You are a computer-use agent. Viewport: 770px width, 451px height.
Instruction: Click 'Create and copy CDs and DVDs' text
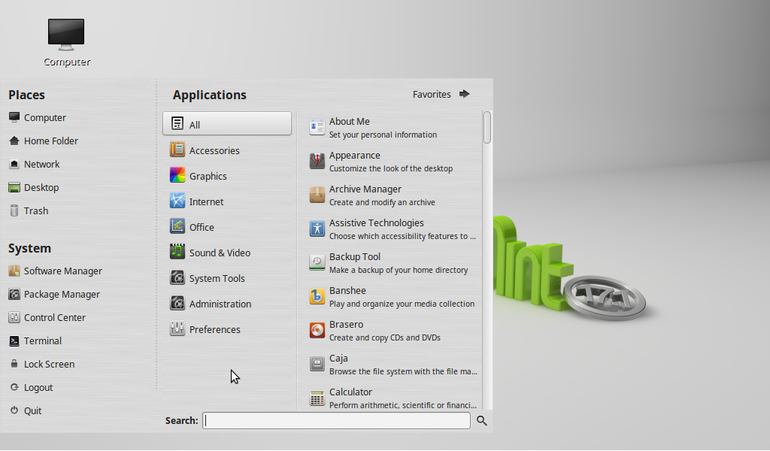pos(385,338)
